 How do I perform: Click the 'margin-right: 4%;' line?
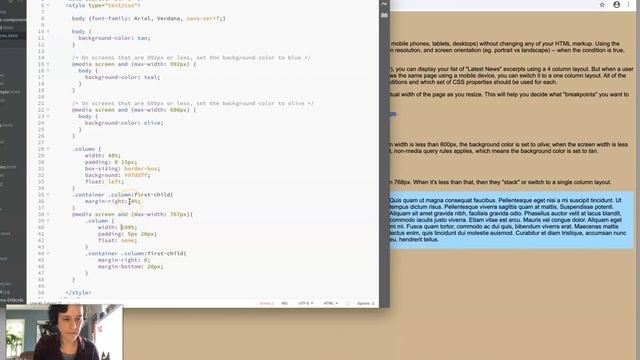pyautogui.click(x=113, y=201)
